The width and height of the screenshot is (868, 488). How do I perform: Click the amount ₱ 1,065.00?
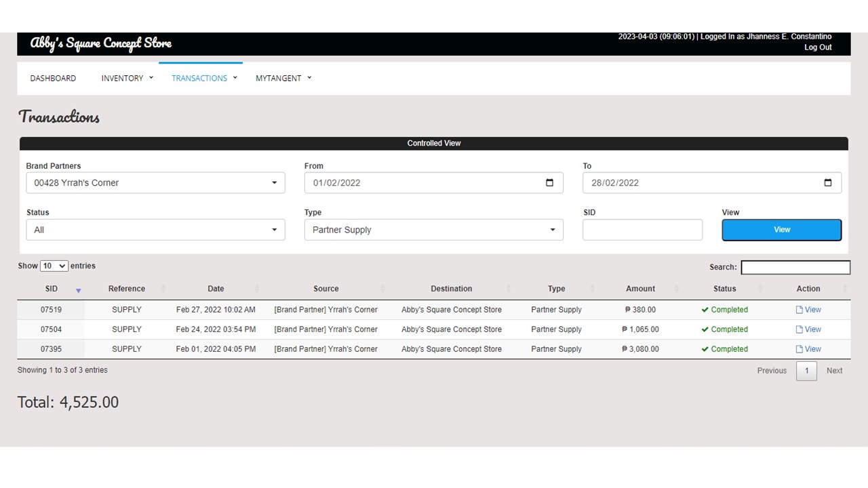tap(641, 329)
